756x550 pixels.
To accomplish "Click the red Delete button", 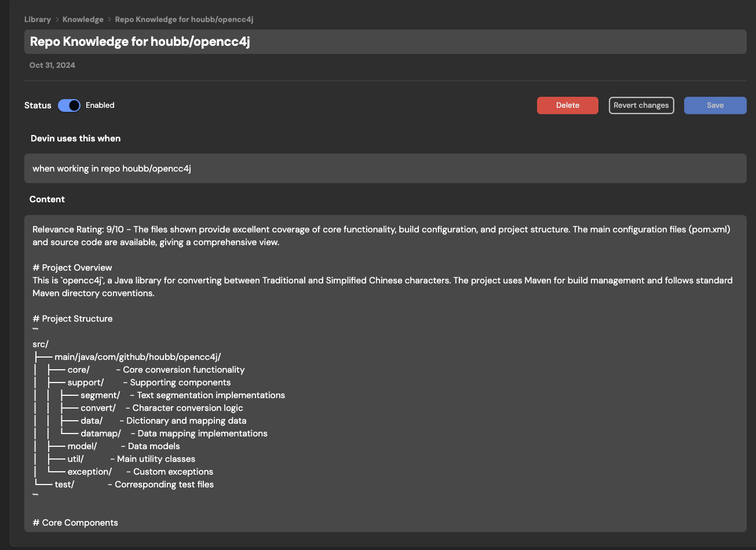I will pyautogui.click(x=568, y=105).
